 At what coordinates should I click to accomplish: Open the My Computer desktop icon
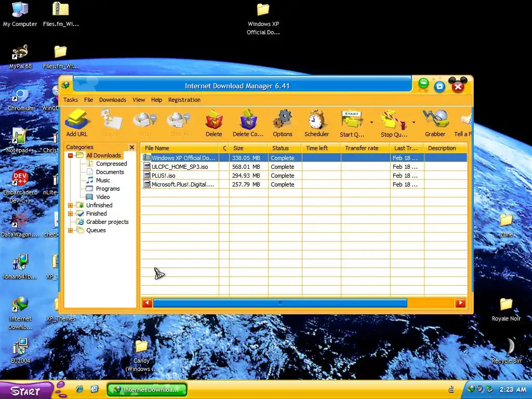[20, 14]
